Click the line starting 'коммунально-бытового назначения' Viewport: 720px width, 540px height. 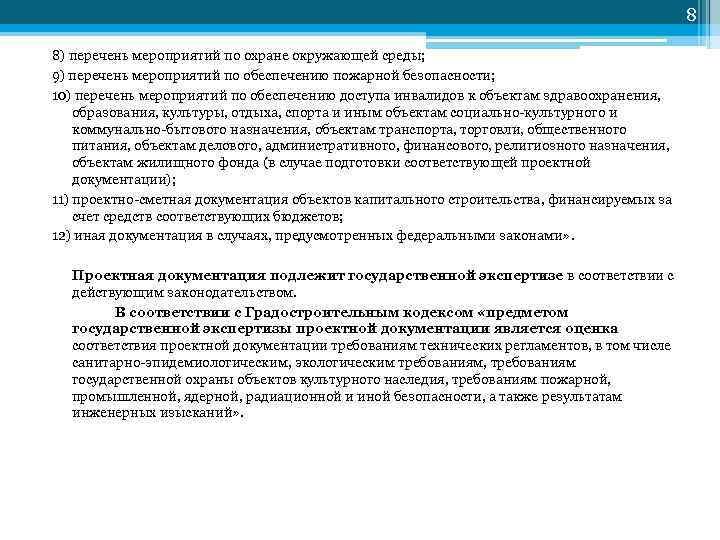(x=349, y=129)
